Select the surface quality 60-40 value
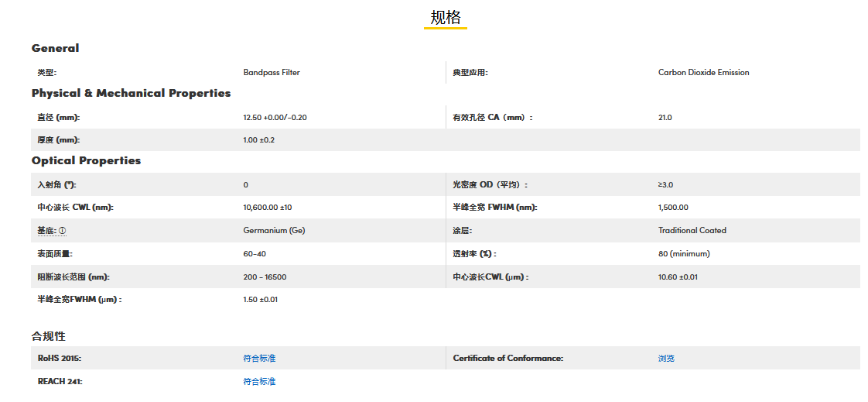This screenshot has height=402, width=868. (x=255, y=254)
